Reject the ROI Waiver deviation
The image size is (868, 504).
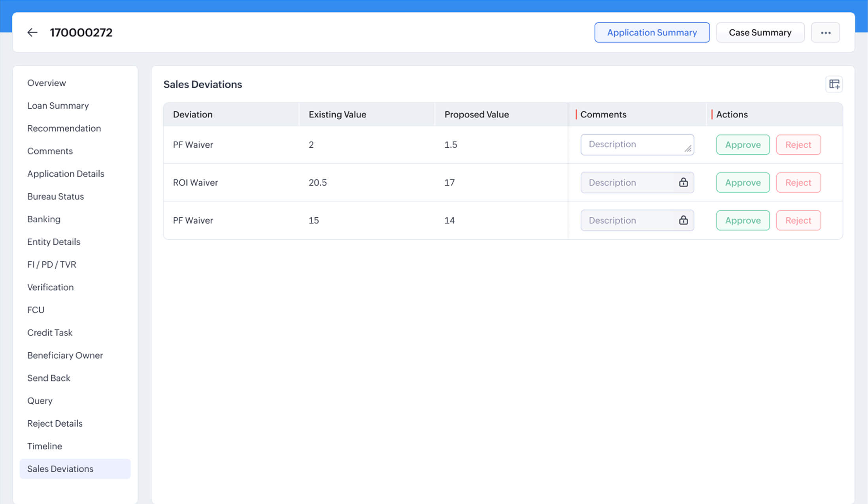[x=798, y=182]
